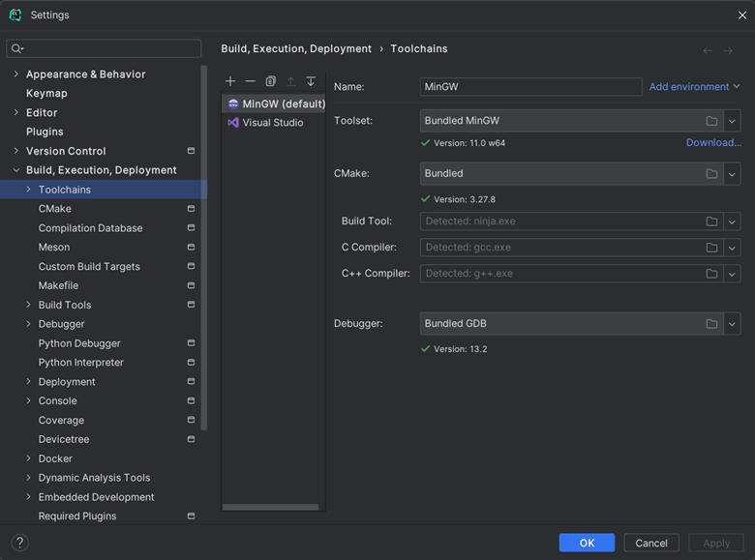Click the settings search field

pyautogui.click(x=104, y=48)
